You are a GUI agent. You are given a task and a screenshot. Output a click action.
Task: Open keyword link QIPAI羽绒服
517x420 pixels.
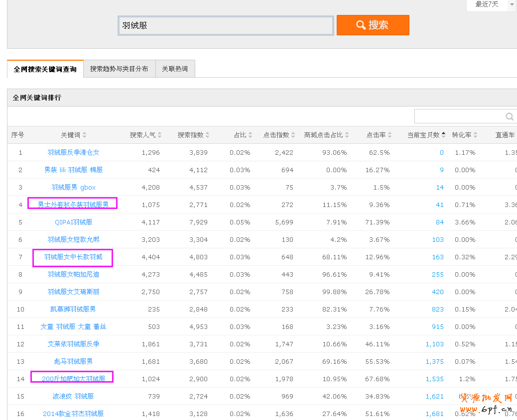(x=73, y=222)
